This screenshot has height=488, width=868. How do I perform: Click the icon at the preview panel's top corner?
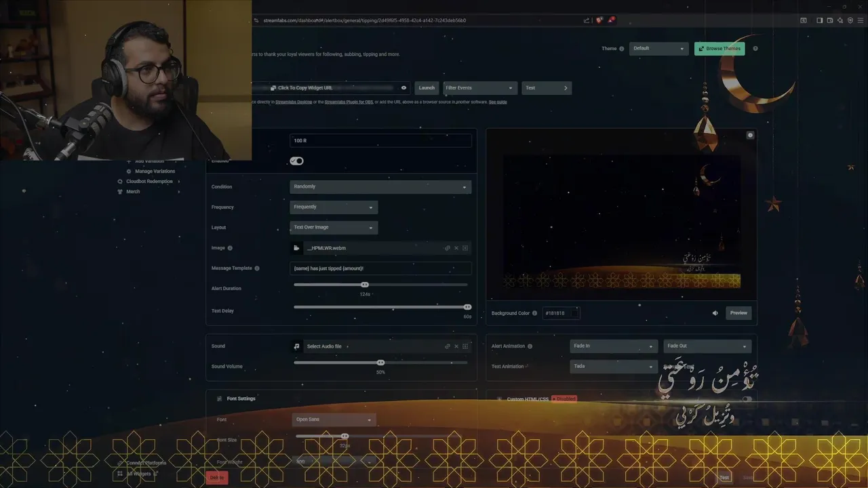(x=750, y=136)
